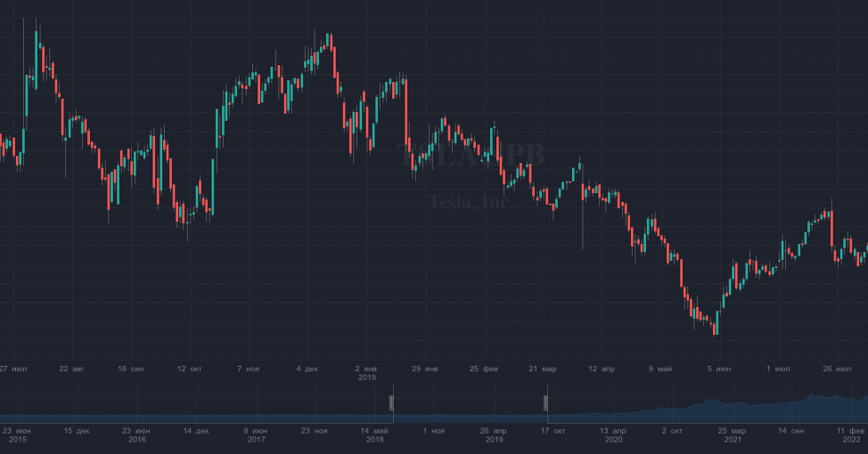Click navigator label '25 мар 2021'
The height and width of the screenshot is (454, 868).
tap(733, 434)
